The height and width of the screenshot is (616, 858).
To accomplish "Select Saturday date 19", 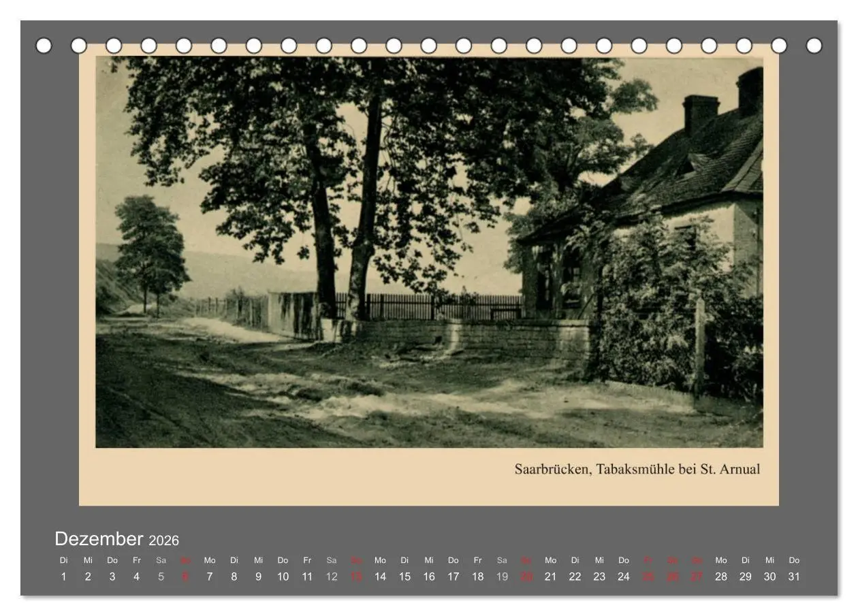I will coord(502,577).
